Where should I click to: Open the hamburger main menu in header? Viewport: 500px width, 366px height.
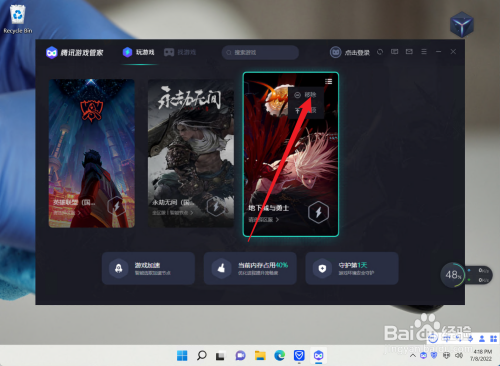pyautogui.click(x=424, y=52)
